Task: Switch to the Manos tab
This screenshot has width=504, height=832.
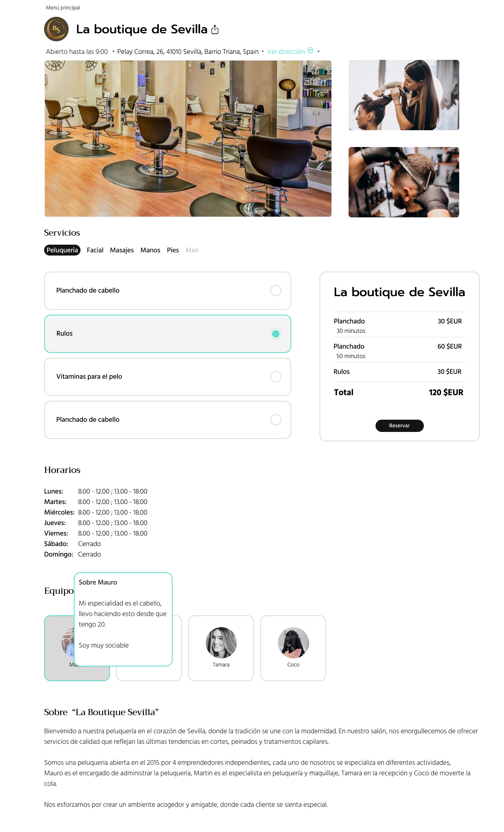Action: pos(150,250)
